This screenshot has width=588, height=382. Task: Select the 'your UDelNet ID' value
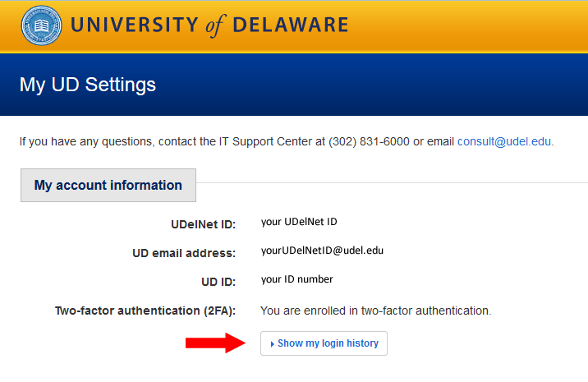pos(299,222)
